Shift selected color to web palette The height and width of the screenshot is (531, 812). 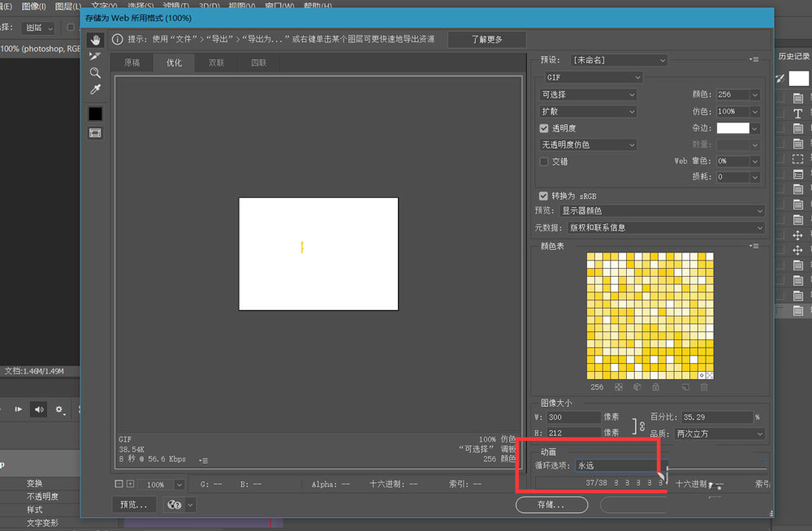[x=637, y=387]
